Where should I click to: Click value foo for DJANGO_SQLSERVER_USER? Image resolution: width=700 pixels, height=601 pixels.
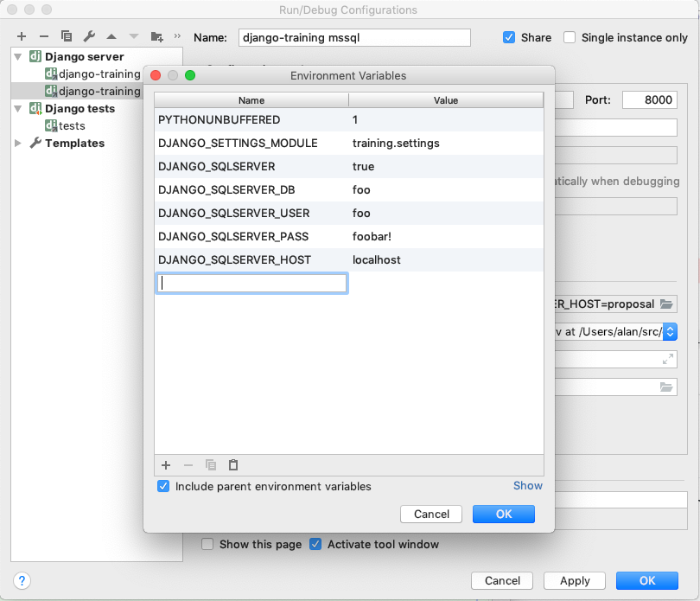coord(446,213)
